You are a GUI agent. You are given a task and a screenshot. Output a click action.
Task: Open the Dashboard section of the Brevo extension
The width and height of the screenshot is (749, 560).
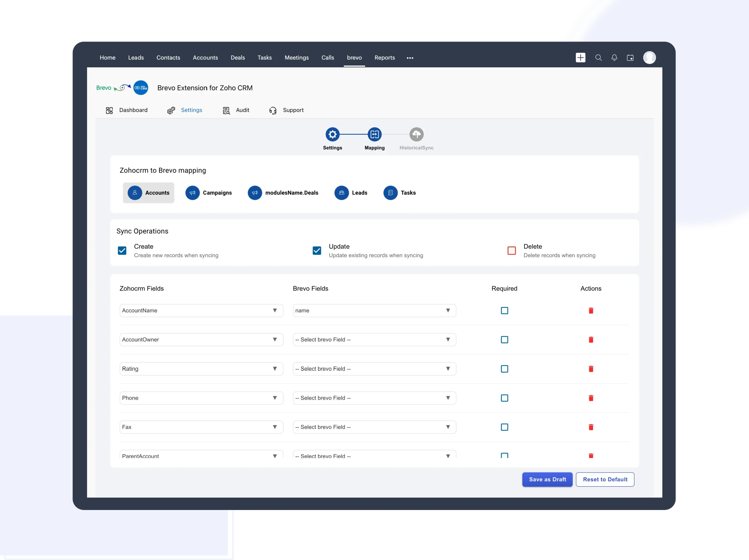point(133,110)
